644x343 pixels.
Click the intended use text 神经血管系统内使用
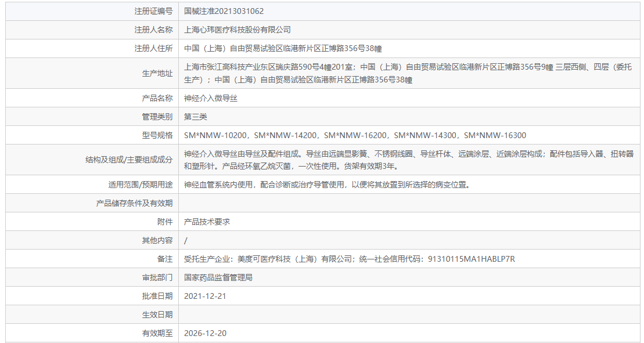[328, 185]
